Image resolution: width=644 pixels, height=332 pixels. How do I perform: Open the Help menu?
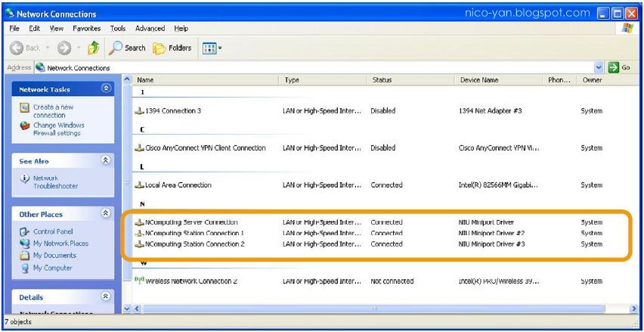[x=181, y=28]
